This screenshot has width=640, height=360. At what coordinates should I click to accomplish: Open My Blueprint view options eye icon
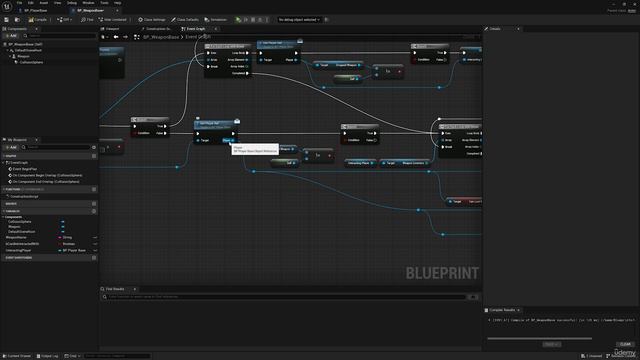[x=94, y=147]
